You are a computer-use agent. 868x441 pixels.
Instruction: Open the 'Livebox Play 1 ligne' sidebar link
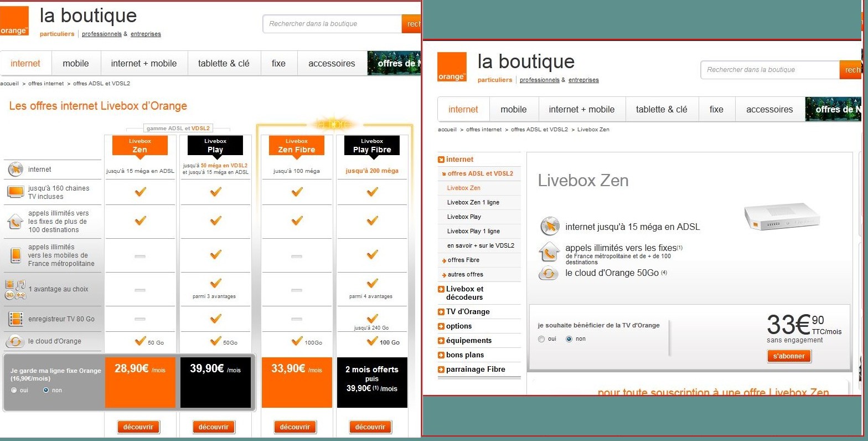coord(473,232)
